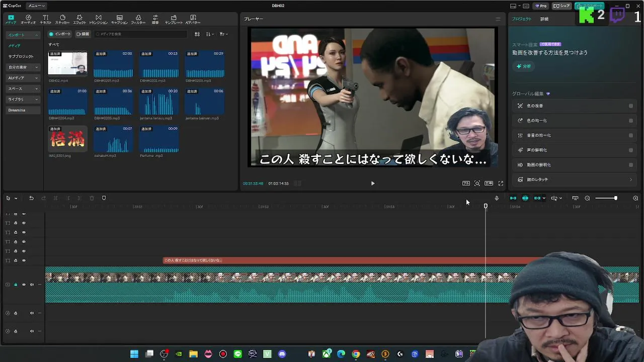
Task: Open the キャプション (Captions) tab icon
Action: pyautogui.click(x=119, y=20)
